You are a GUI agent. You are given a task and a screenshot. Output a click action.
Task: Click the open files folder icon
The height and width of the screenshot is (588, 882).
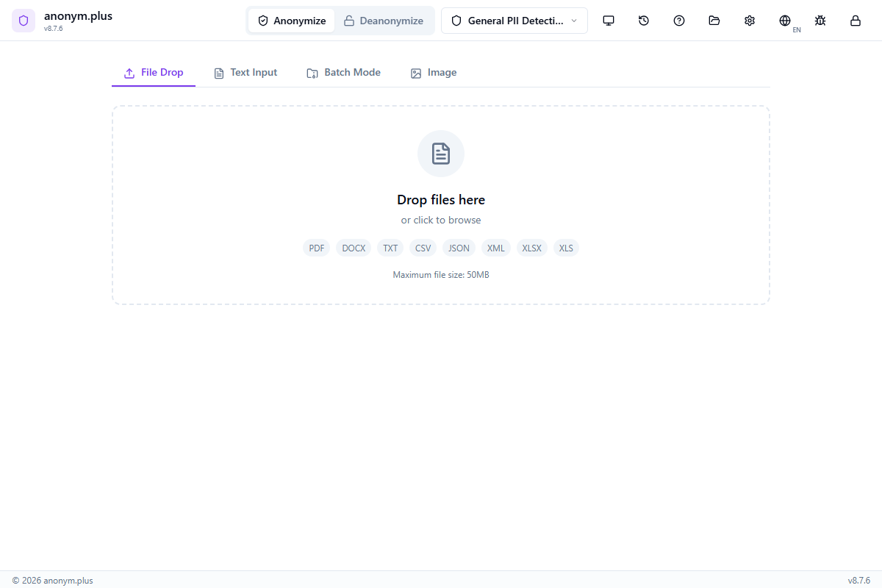tap(714, 21)
